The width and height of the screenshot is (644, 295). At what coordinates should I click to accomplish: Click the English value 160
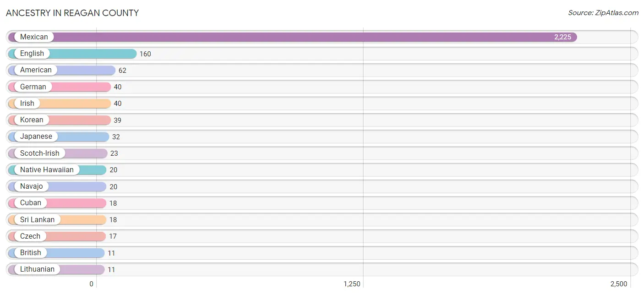145,54
